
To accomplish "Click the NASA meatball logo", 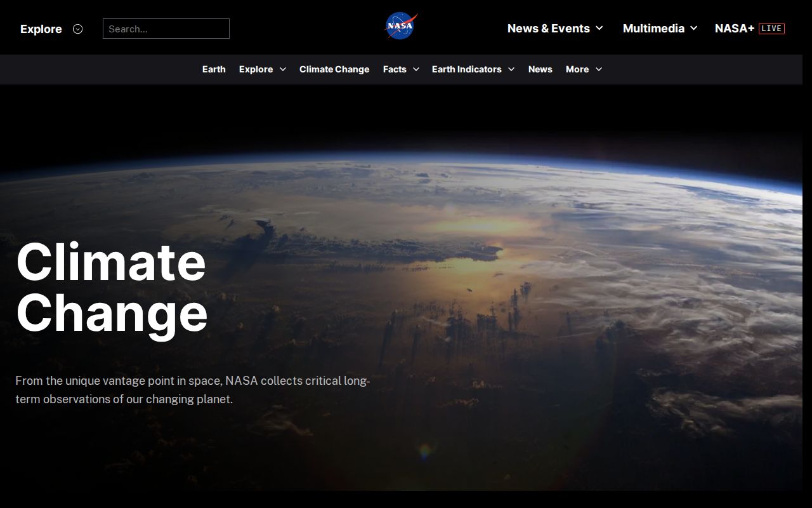I will (x=400, y=26).
